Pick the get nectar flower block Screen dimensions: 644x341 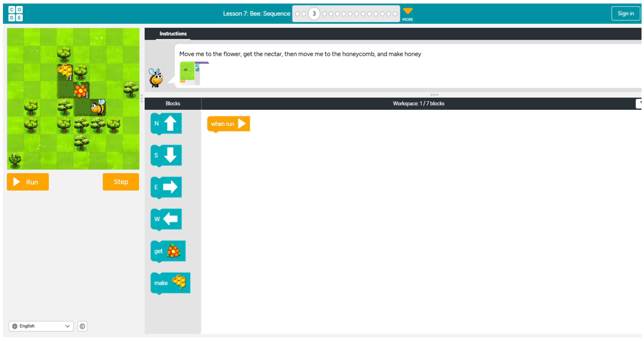pyautogui.click(x=168, y=251)
